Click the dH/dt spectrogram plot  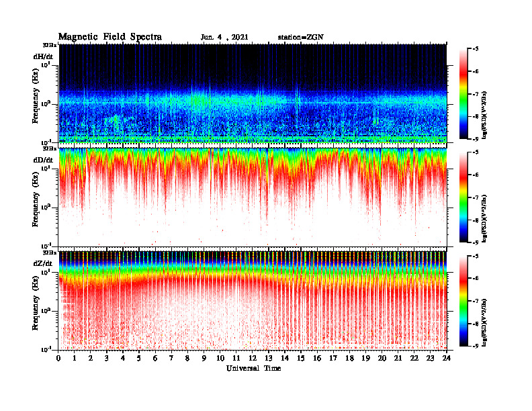click(253, 93)
